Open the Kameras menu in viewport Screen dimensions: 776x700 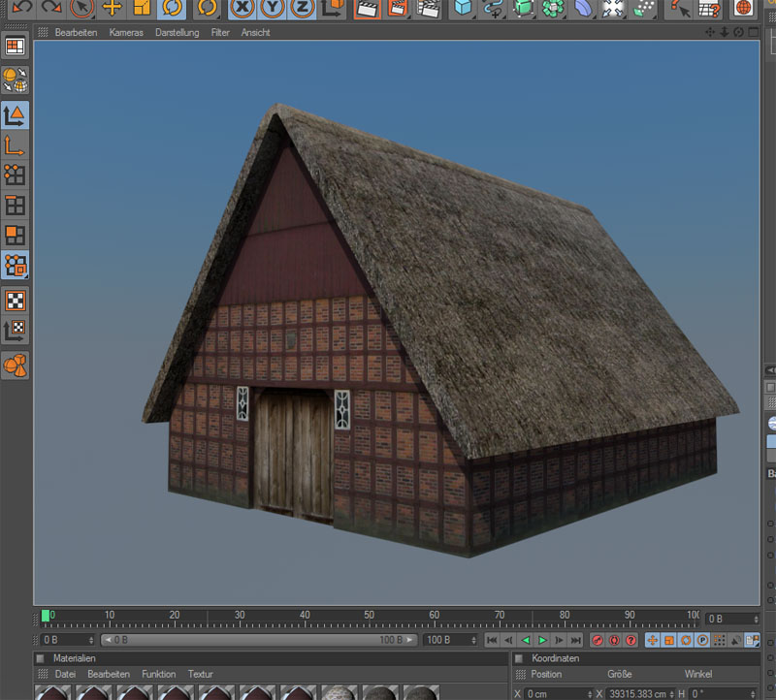click(126, 32)
